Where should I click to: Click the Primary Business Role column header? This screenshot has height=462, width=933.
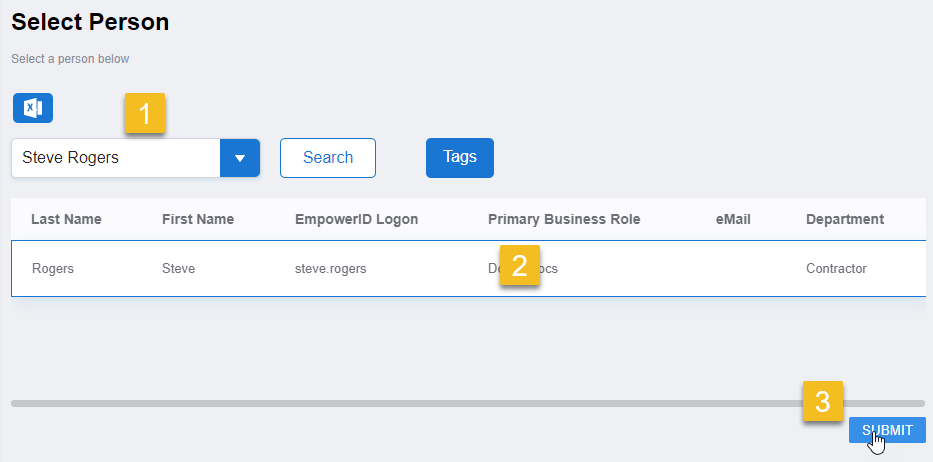[x=564, y=219]
